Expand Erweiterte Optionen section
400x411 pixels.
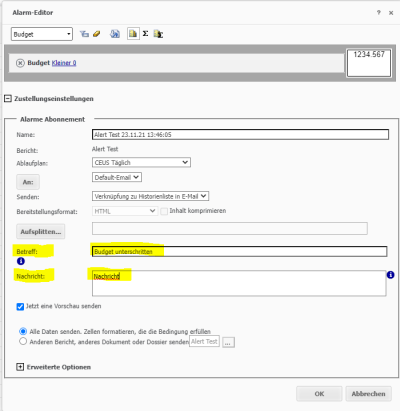(20, 367)
